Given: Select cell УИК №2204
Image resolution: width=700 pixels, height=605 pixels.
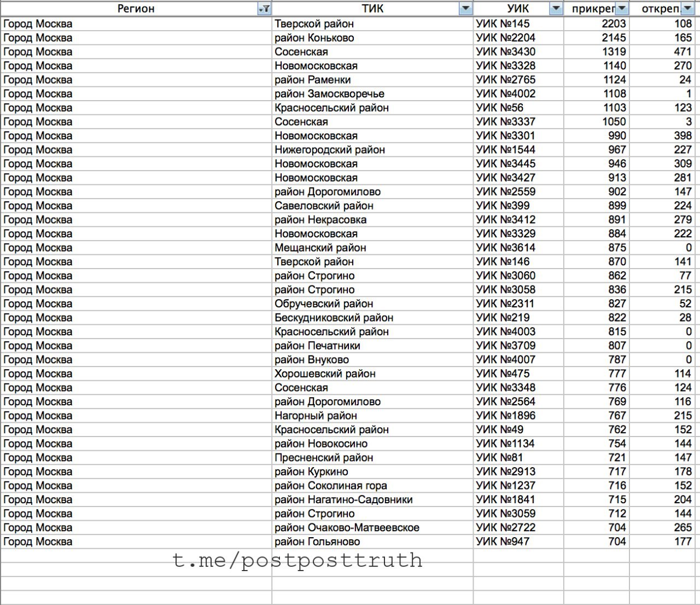Looking at the screenshot, I should (x=518, y=38).
